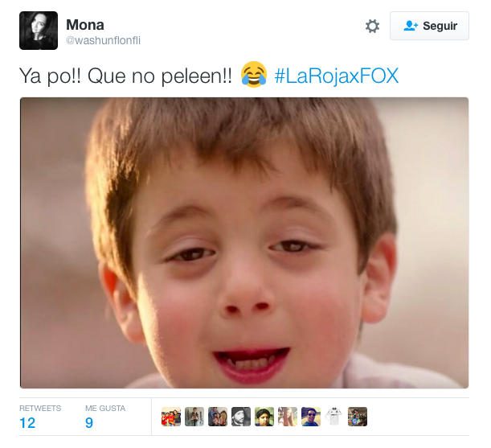Screen dimensions: 491x448
Task: Open the tweet's attached boy photo
Action: coord(244,243)
